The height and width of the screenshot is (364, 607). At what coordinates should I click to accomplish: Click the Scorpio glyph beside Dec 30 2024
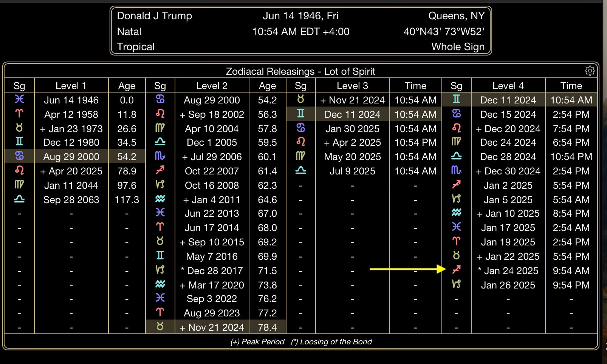(456, 170)
